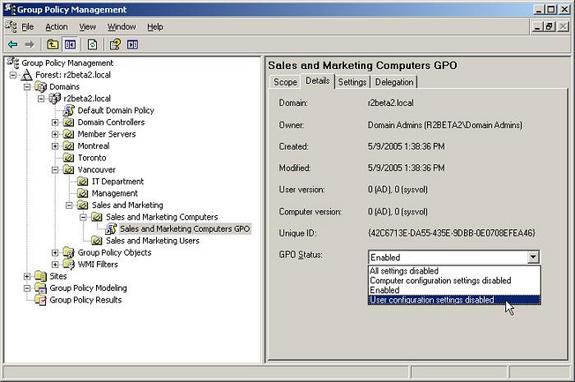This screenshot has width=575, height=382.
Task: Click the Group Policy Modeling icon
Action: click(41, 288)
